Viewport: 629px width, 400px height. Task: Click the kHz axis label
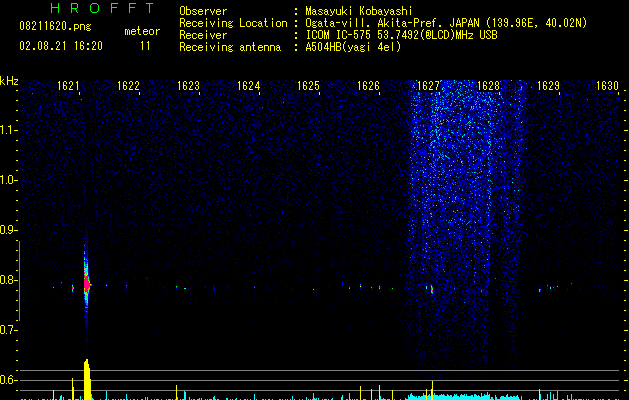tap(9, 81)
